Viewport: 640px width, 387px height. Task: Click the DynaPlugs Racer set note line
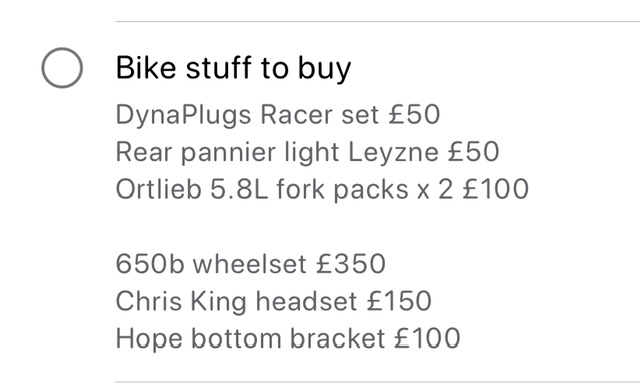click(278, 115)
